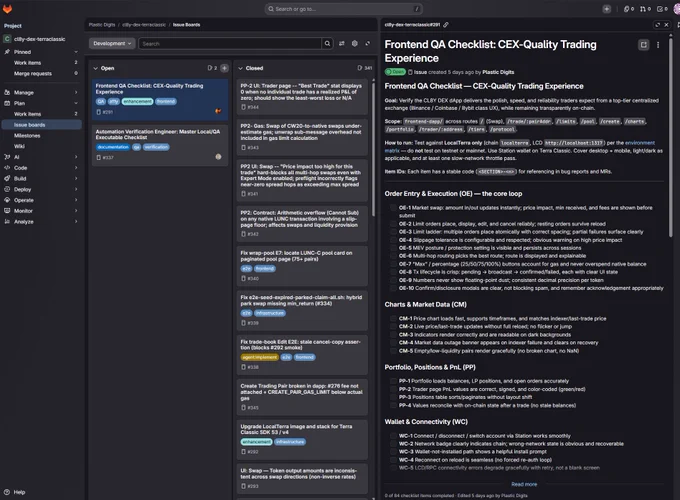The image size is (680, 500).
Task: Expand the Manage sidebar section
Action: pyautogui.click(x=76, y=92)
